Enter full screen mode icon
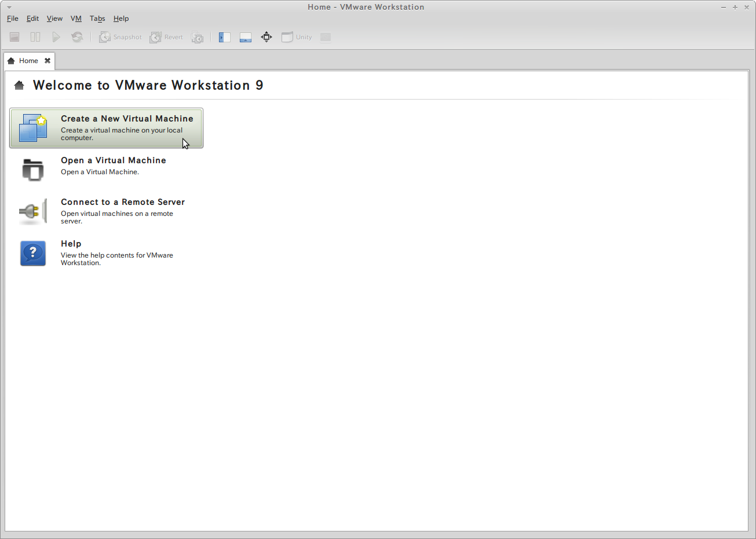Image resolution: width=756 pixels, height=539 pixels. pyautogui.click(x=266, y=37)
